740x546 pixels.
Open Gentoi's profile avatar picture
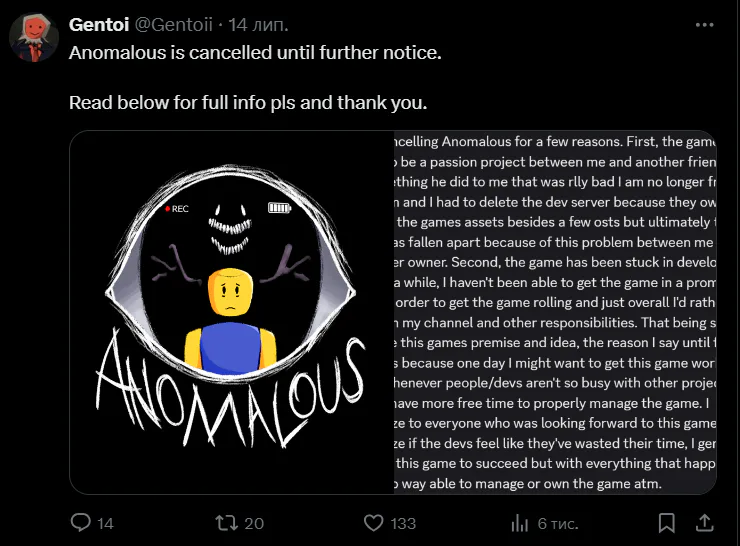[x=34, y=37]
